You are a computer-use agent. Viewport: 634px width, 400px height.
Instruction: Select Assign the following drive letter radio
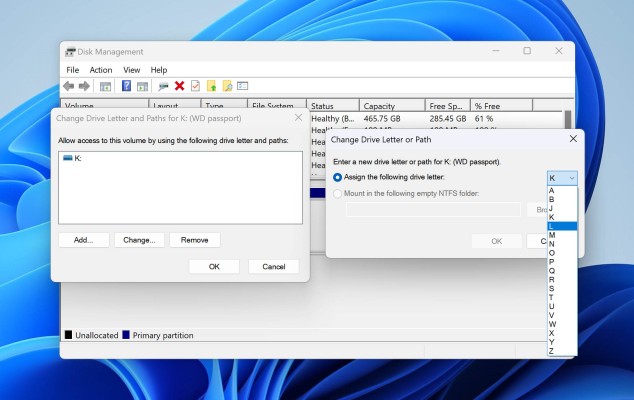337,177
